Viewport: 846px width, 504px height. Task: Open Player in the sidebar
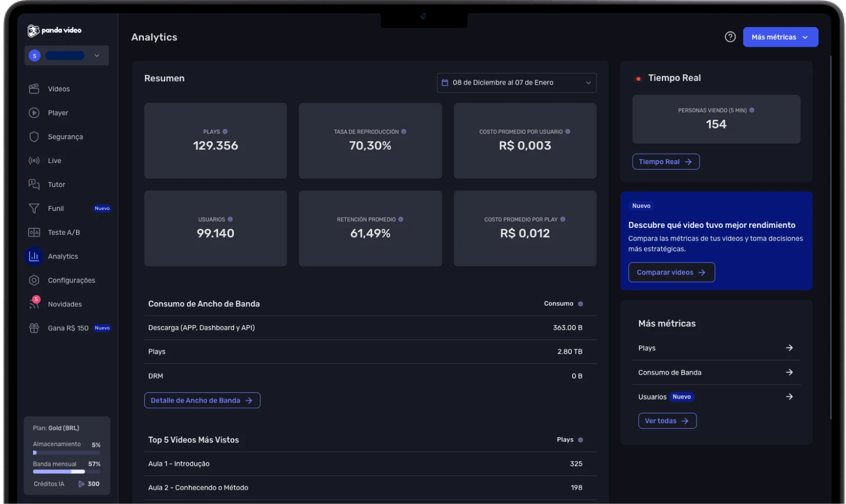[58, 113]
